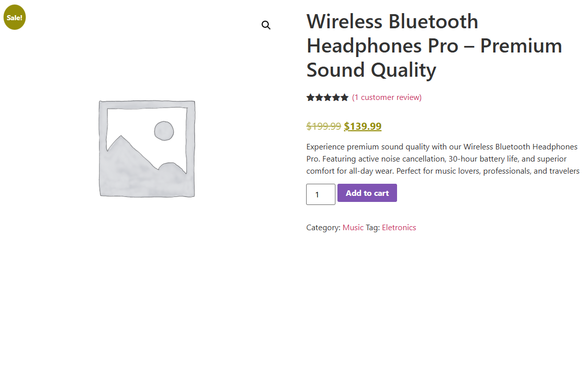Click the fifth star of the rating
Screen dimensions: 588x367
(x=345, y=97)
